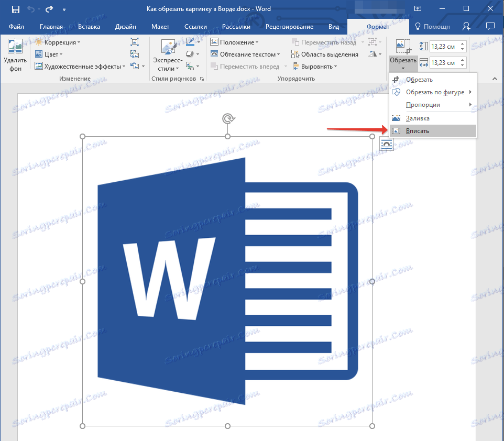Image resolution: width=504 pixels, height=441 pixels.
Task: Click the Undo arrow in quick access toolbar
Action: tap(31, 9)
